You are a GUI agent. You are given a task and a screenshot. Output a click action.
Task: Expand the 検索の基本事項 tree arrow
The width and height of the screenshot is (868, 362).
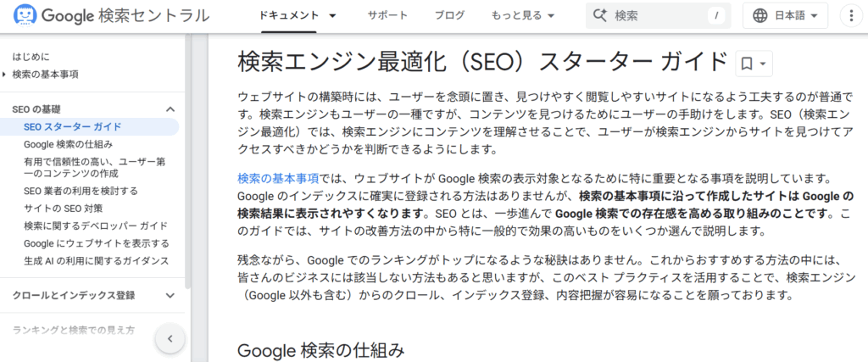[5, 74]
